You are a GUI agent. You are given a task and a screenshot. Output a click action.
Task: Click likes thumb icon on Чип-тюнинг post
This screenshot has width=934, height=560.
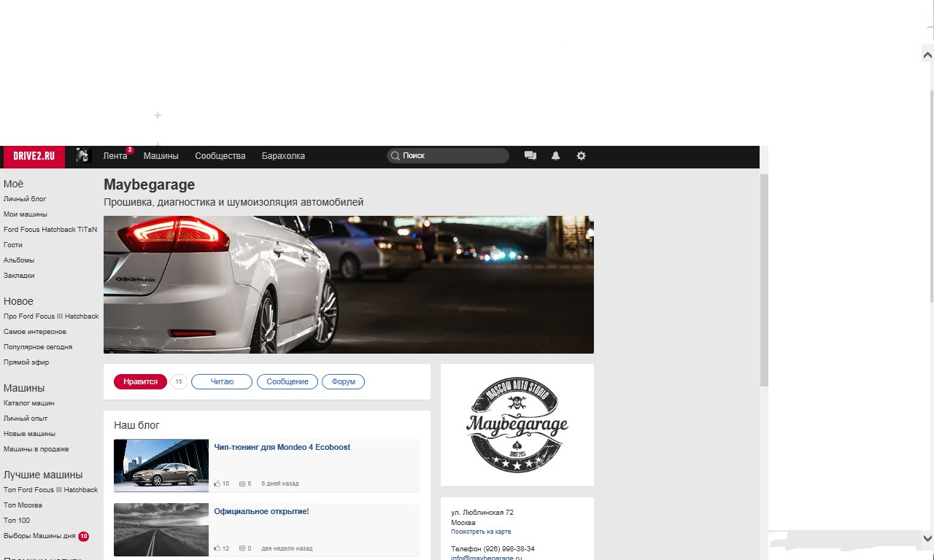tap(217, 483)
